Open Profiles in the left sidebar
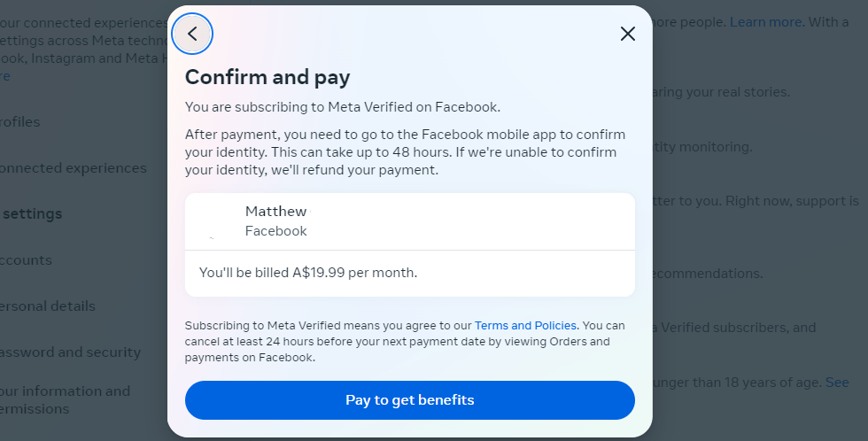 coord(19,121)
